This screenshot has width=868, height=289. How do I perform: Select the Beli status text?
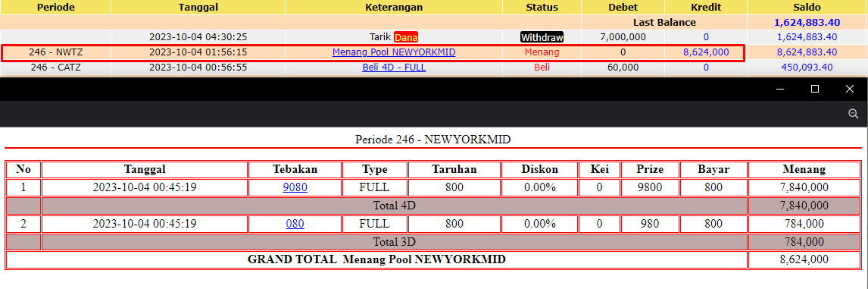click(542, 67)
